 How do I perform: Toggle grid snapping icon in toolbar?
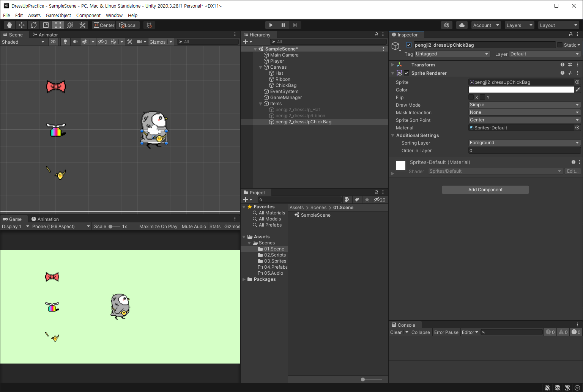coord(149,25)
